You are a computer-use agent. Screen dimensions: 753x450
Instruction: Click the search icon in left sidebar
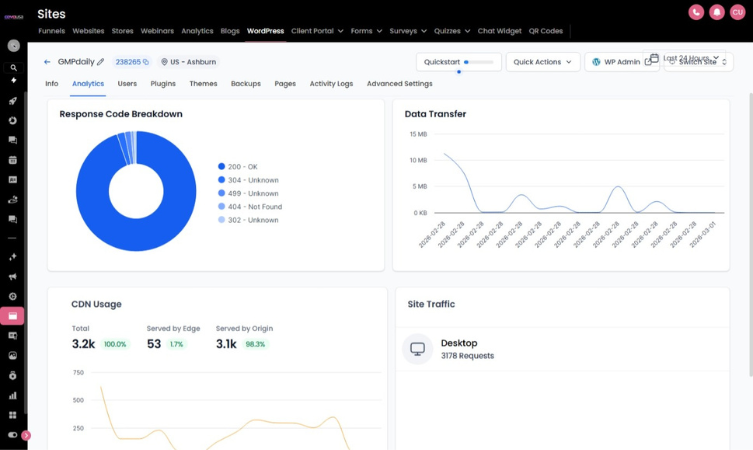(x=13, y=68)
